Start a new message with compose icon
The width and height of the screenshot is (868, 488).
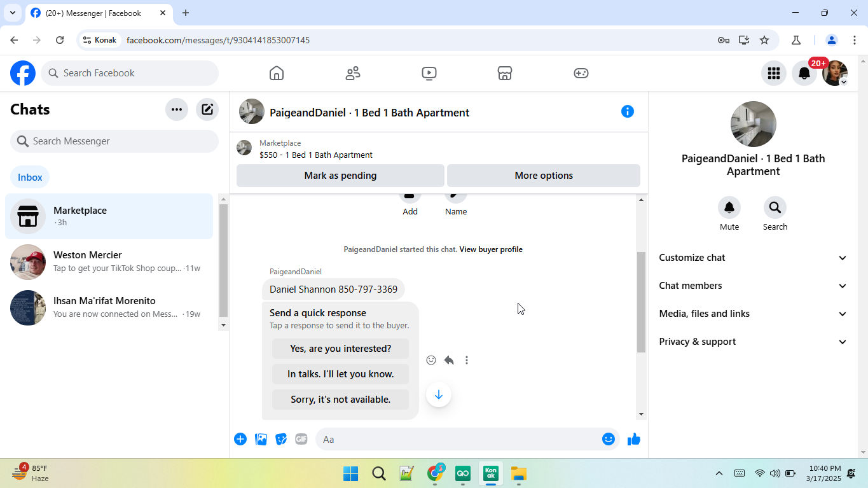pyautogui.click(x=207, y=109)
